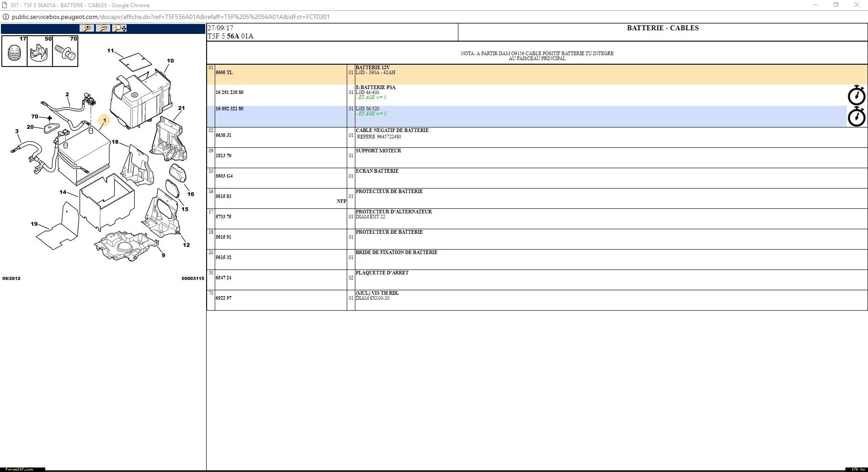Select thumbnail of part 70 screw
This screenshot has width=868, height=472.
(x=65, y=51)
